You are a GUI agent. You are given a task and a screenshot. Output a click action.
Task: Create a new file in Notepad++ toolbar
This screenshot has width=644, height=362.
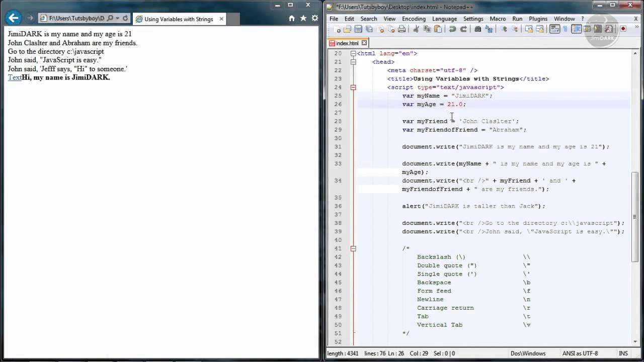point(337,29)
